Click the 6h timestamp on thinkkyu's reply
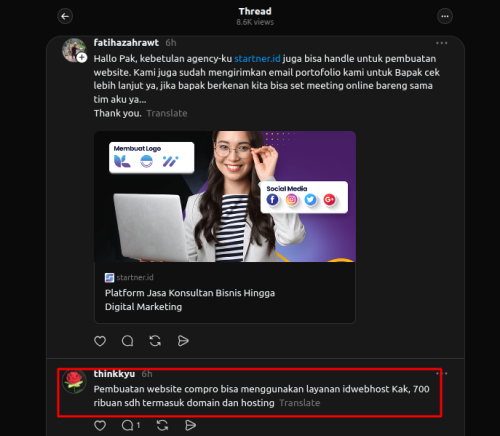This screenshot has height=436, width=500. click(147, 374)
